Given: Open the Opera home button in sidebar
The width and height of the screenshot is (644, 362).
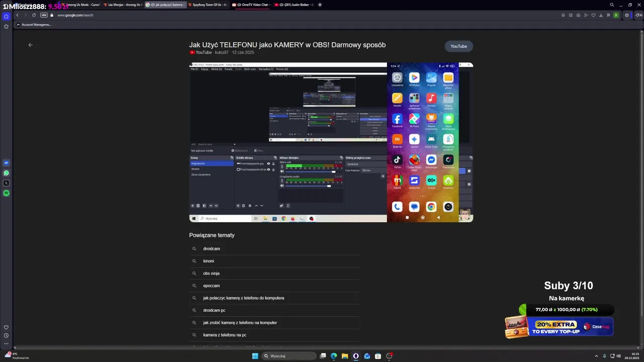Looking at the screenshot, I should pos(6,16).
